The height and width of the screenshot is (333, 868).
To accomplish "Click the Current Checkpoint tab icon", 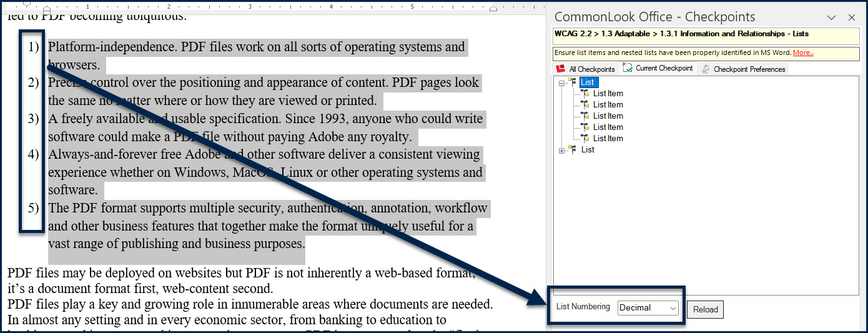I will click(628, 68).
